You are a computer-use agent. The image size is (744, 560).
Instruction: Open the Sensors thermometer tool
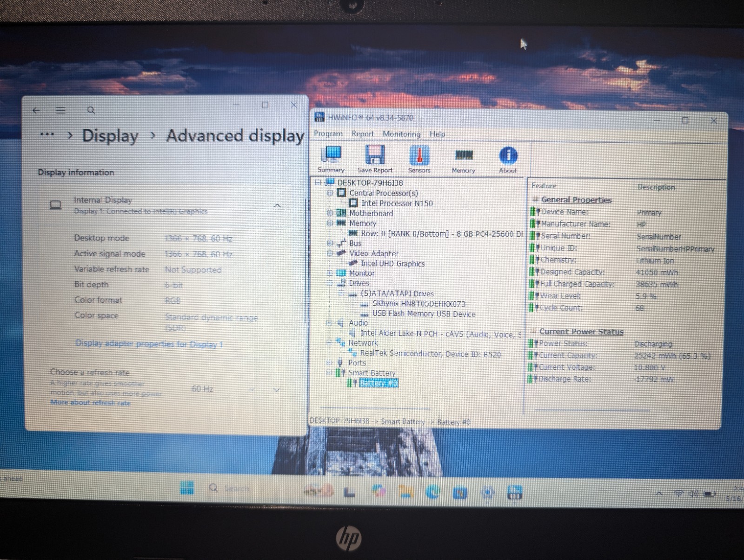(419, 159)
